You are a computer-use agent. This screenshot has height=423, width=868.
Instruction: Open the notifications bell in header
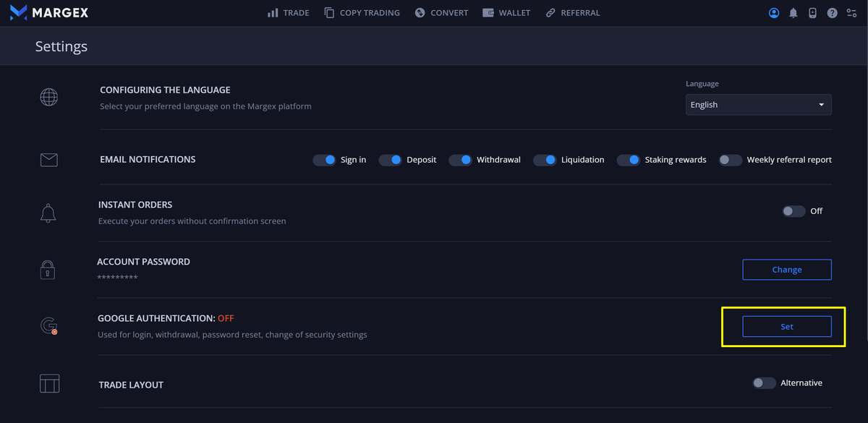(x=793, y=13)
